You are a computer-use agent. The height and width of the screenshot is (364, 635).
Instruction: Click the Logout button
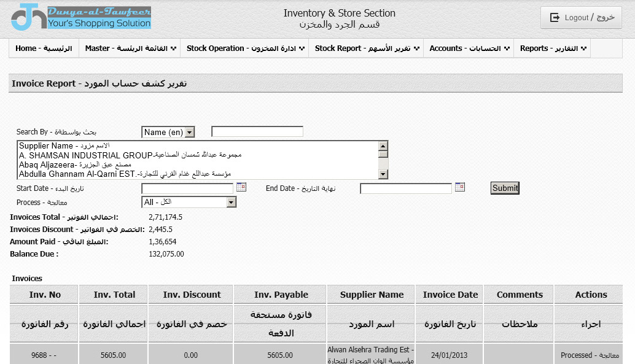click(x=581, y=17)
